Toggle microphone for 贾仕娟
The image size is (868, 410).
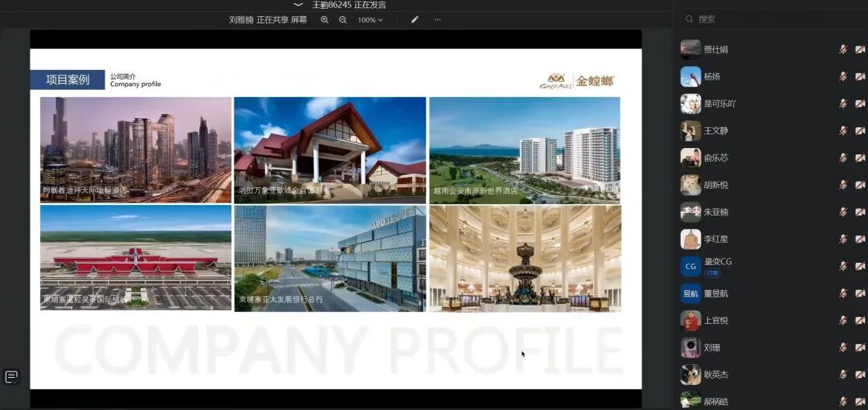[x=842, y=50]
